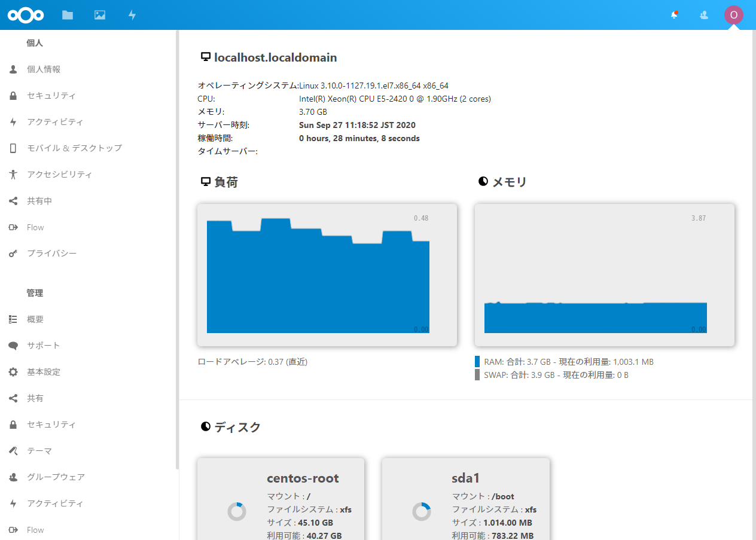Open セキュリティ in the 個人 section

(51, 96)
